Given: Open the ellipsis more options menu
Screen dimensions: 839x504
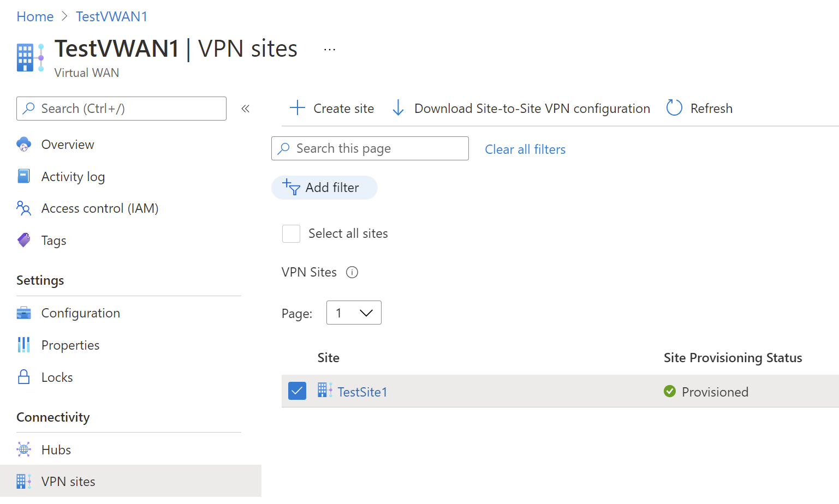Looking at the screenshot, I should point(330,50).
